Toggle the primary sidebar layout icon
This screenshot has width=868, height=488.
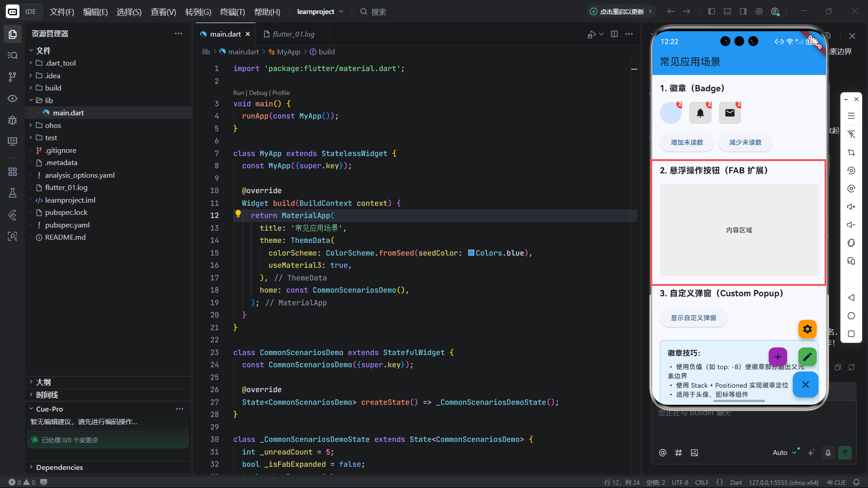pos(712,11)
